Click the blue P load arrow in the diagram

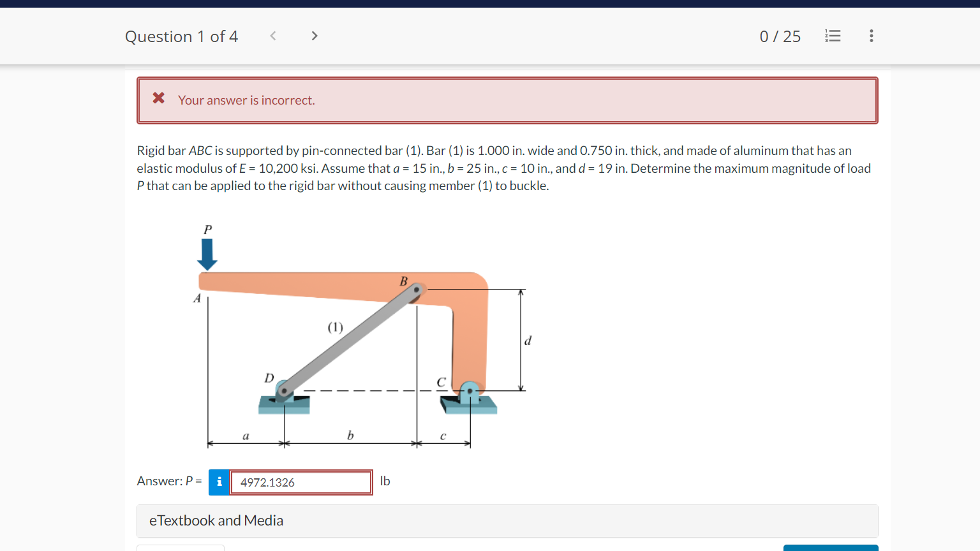(207, 254)
